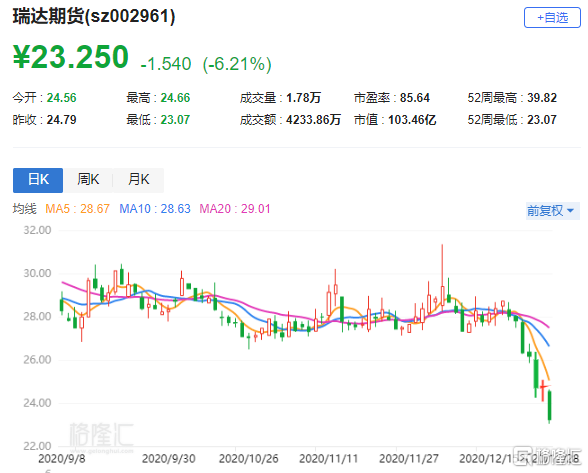The image size is (588, 473).
Task: Click the 2020/11/27 date label
Action: pyautogui.click(x=409, y=458)
